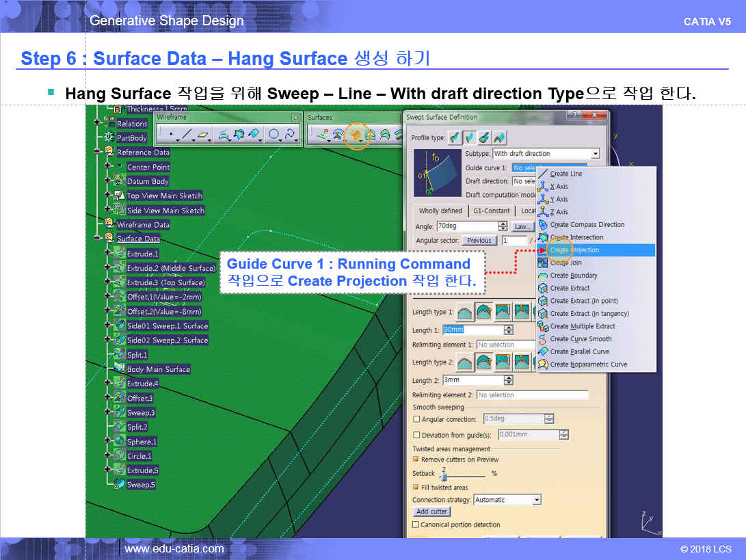Select the Line tool in Wireframe toolbar
This screenshot has height=560, width=746.
click(x=186, y=135)
